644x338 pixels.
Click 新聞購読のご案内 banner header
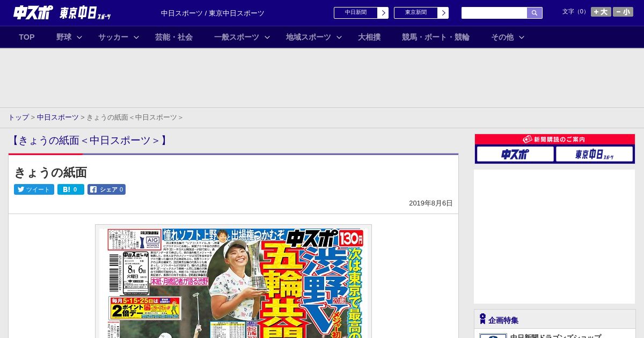tap(555, 139)
